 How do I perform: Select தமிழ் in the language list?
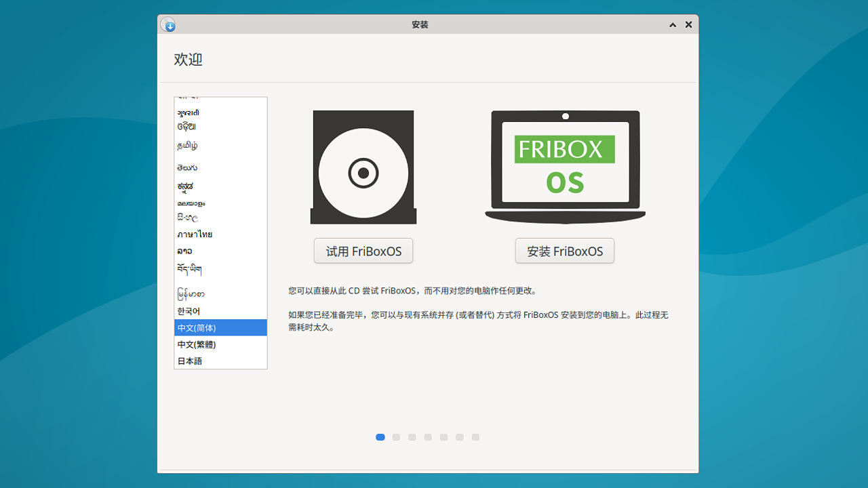click(220, 145)
